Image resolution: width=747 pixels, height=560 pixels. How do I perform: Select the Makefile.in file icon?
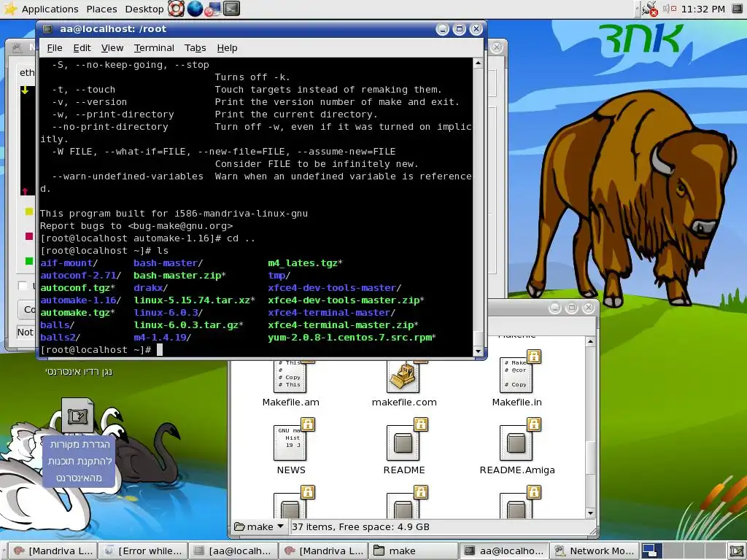click(x=518, y=374)
